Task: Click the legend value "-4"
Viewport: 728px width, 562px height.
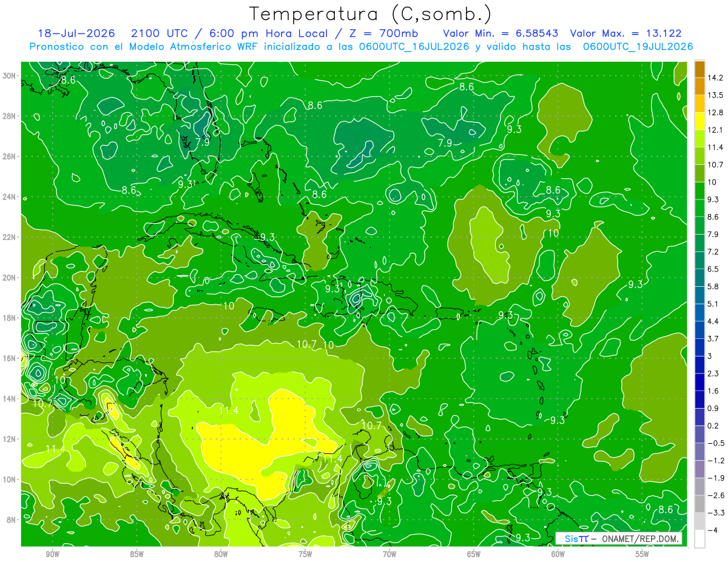Action: (713, 530)
